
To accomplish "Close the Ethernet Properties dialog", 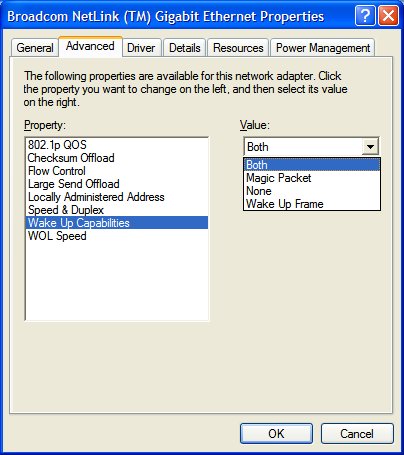I will point(388,15).
